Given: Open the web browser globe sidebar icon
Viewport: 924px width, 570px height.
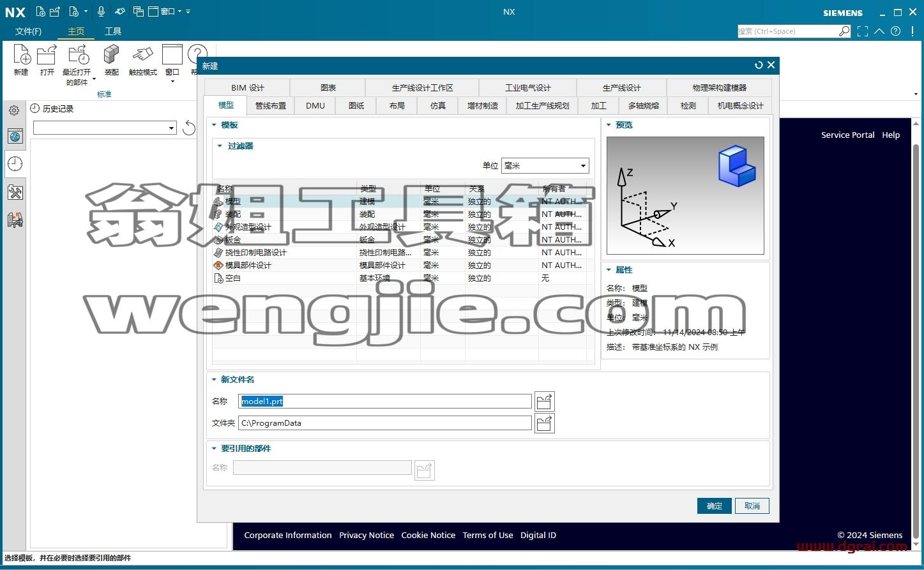Looking at the screenshot, I should coord(15,136).
